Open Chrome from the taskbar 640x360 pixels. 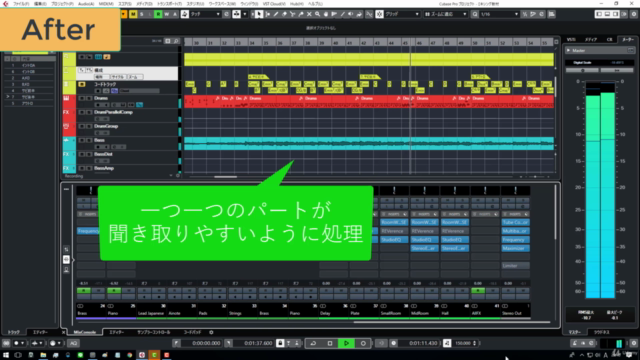click(x=129, y=355)
